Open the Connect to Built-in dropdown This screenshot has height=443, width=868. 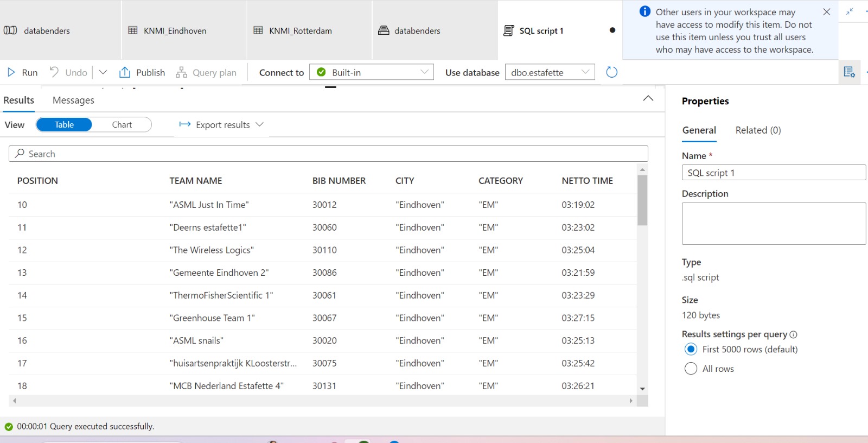point(372,72)
